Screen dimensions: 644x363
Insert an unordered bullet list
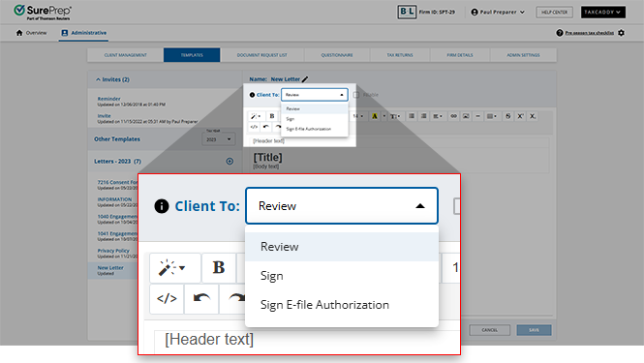point(412,116)
